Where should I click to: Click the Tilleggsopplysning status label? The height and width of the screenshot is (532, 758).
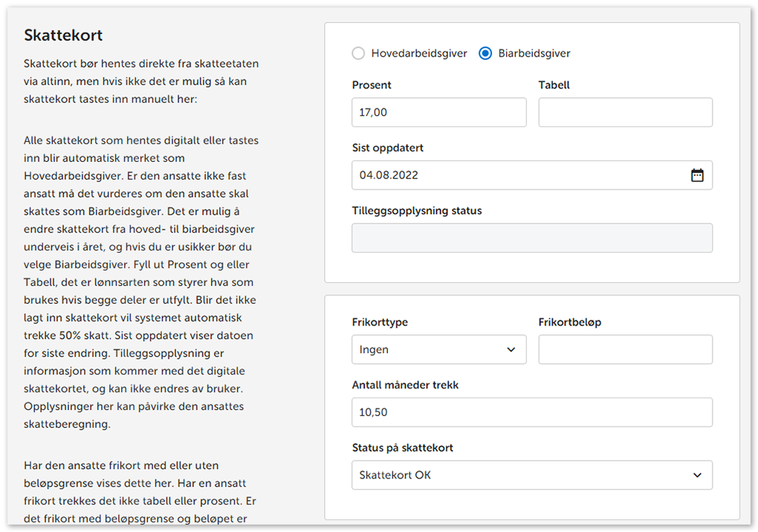(416, 211)
